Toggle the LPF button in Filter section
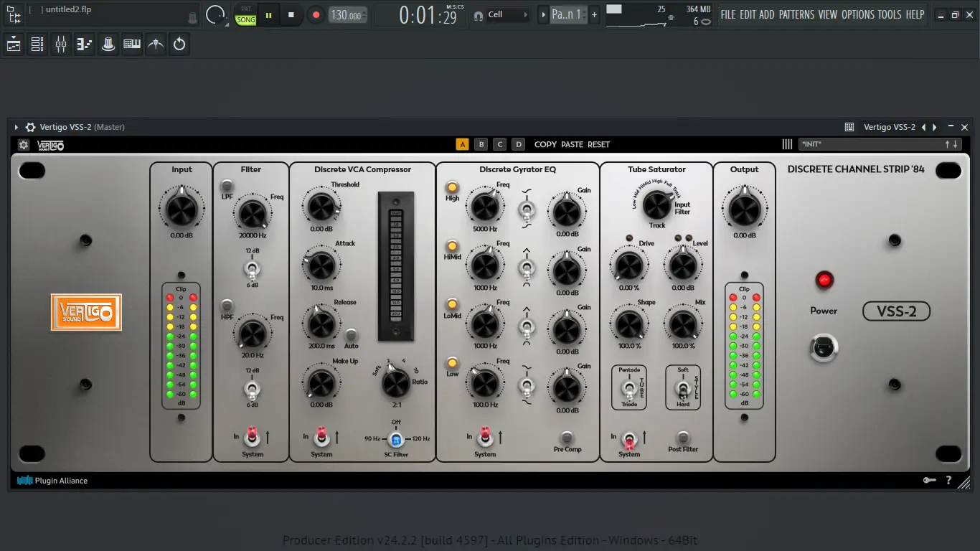The width and height of the screenshot is (980, 551). pyautogui.click(x=227, y=186)
